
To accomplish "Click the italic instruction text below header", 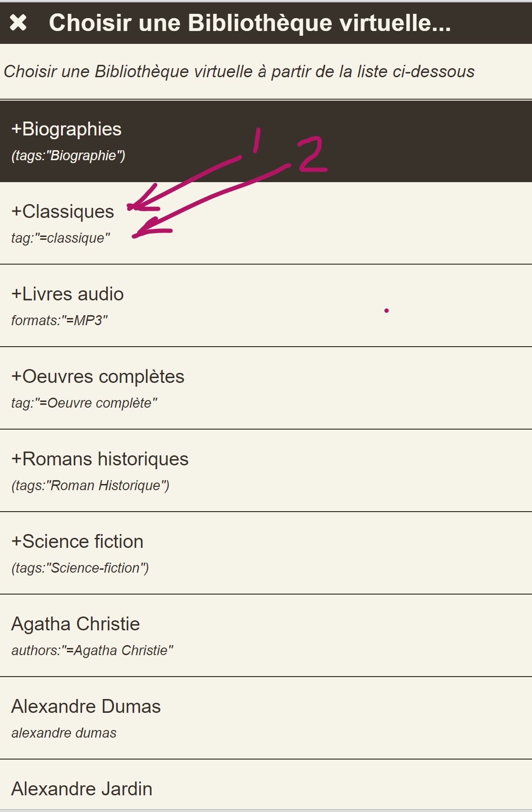I will click(239, 72).
